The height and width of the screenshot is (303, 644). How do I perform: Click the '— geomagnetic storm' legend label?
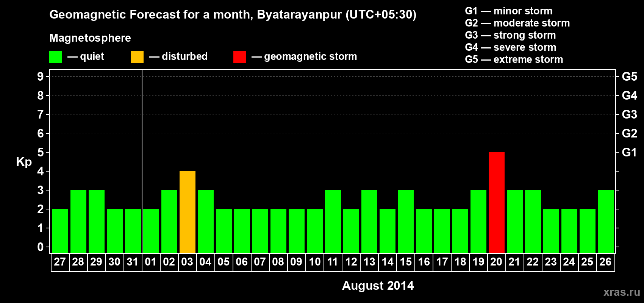click(x=304, y=57)
